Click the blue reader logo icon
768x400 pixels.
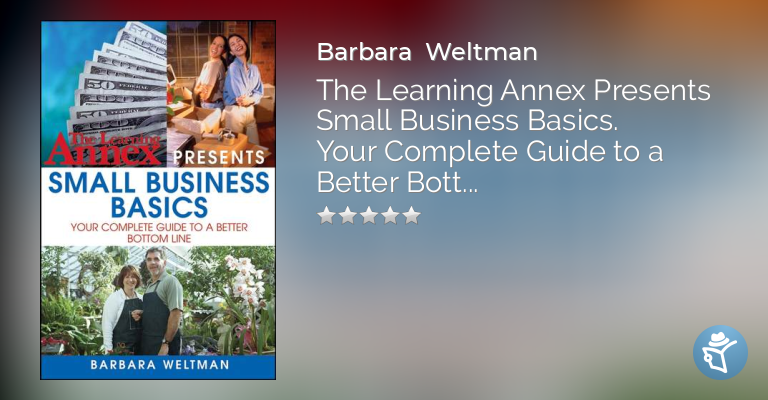(x=720, y=353)
